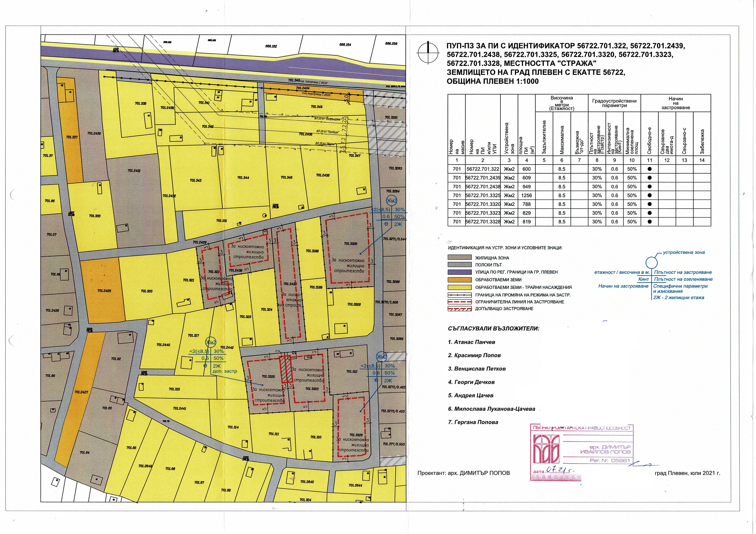The height and width of the screenshot is (534, 756).
Task: Click the heading СЪГЛАСУВАЛИ ВЪЗЛОЖИТЕЛИ
Action: pos(494,329)
